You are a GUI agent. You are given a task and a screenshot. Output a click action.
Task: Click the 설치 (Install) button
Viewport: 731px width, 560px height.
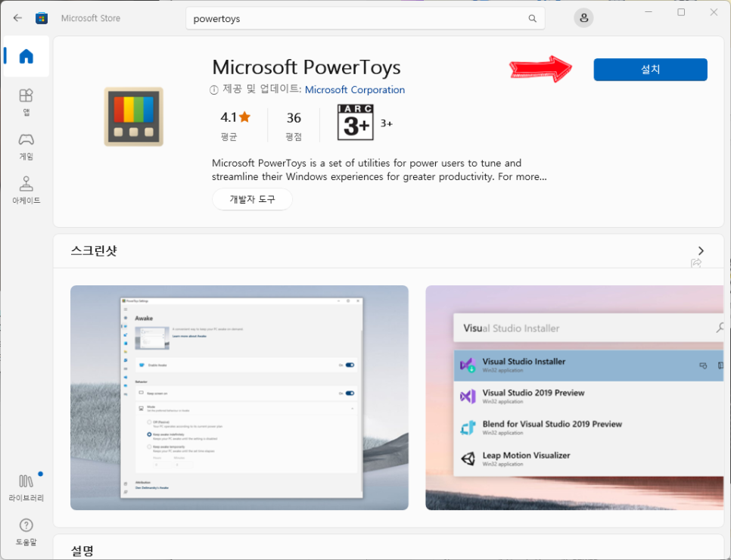(650, 70)
